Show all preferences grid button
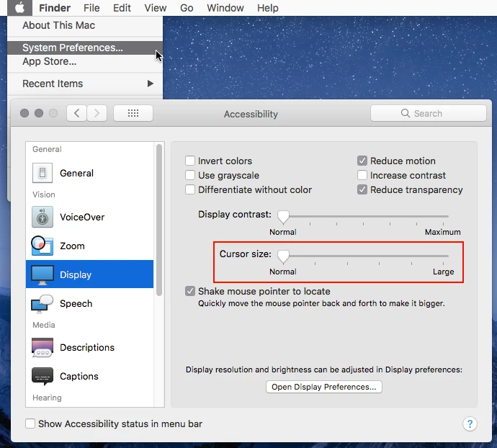This screenshot has height=448, width=497. 133,113
